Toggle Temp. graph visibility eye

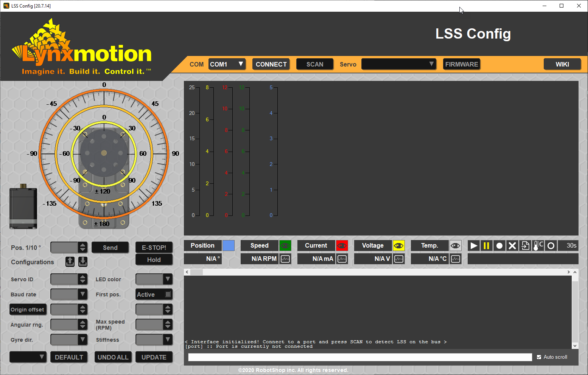[x=456, y=246]
